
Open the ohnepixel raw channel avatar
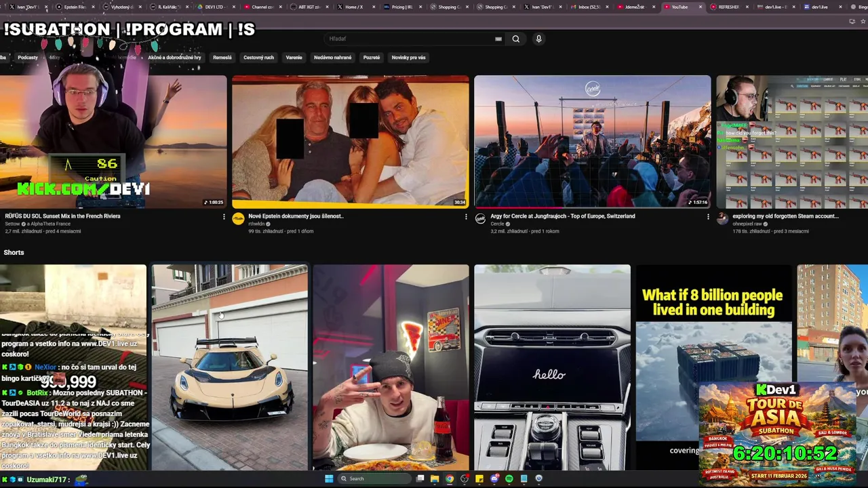tap(722, 218)
